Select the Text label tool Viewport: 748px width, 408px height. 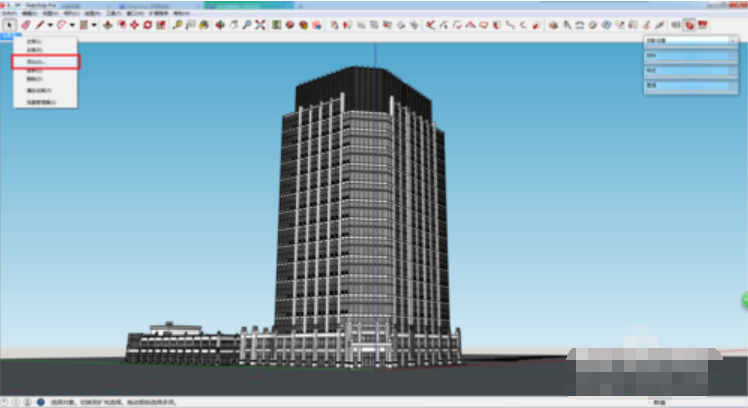click(190, 25)
